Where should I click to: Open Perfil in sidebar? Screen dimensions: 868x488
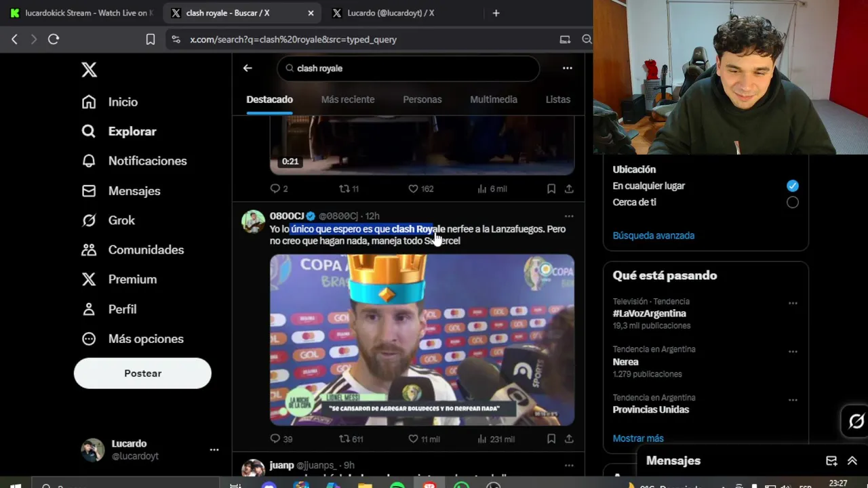point(108,309)
